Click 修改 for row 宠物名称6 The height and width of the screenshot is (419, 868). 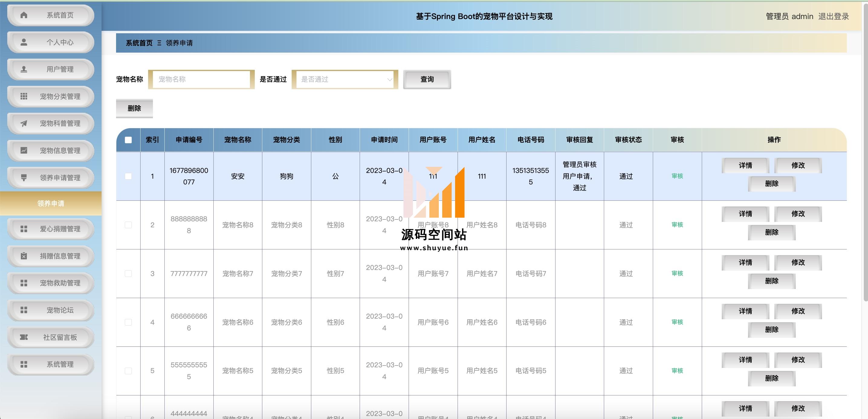(x=798, y=311)
